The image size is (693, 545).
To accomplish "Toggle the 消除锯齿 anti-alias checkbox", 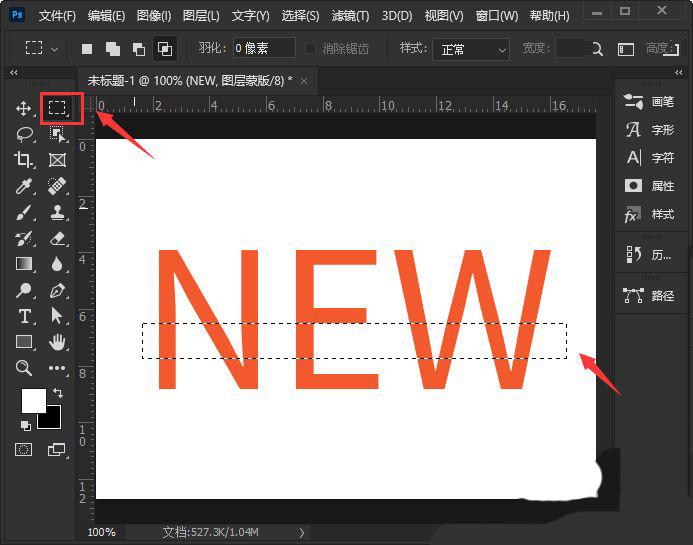I will [x=311, y=48].
